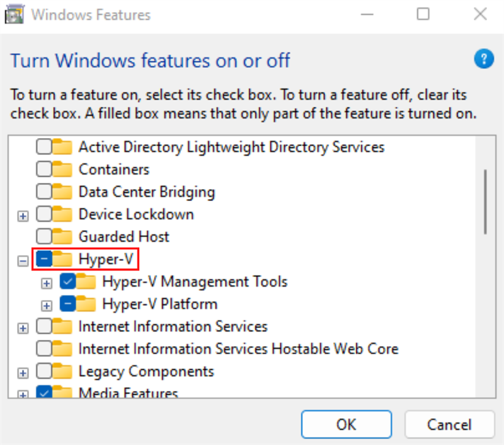
Task: Select the Containers label text
Action: pyautogui.click(x=114, y=169)
